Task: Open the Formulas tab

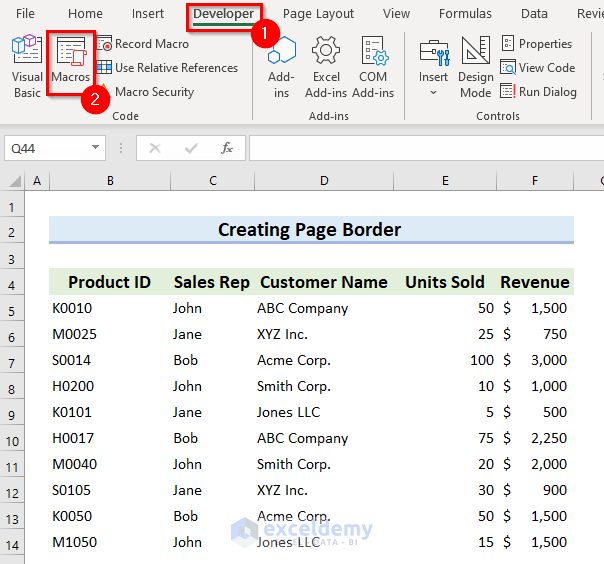Action: pos(465,14)
